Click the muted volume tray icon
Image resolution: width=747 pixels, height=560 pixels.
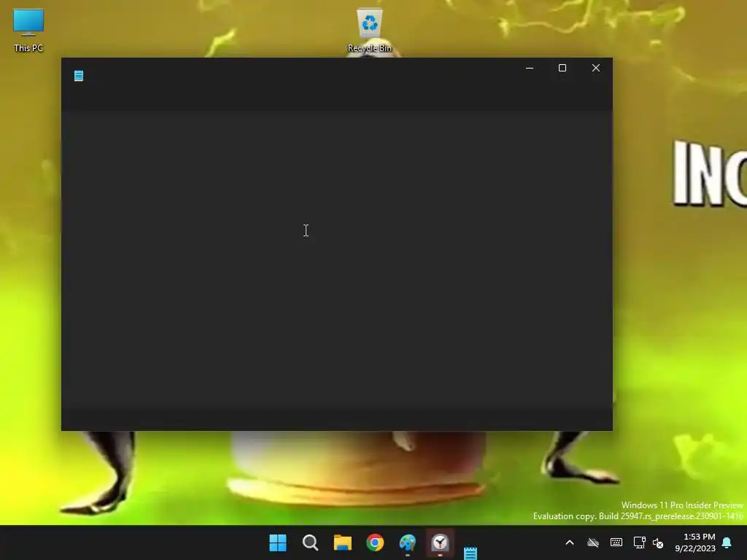tap(658, 542)
